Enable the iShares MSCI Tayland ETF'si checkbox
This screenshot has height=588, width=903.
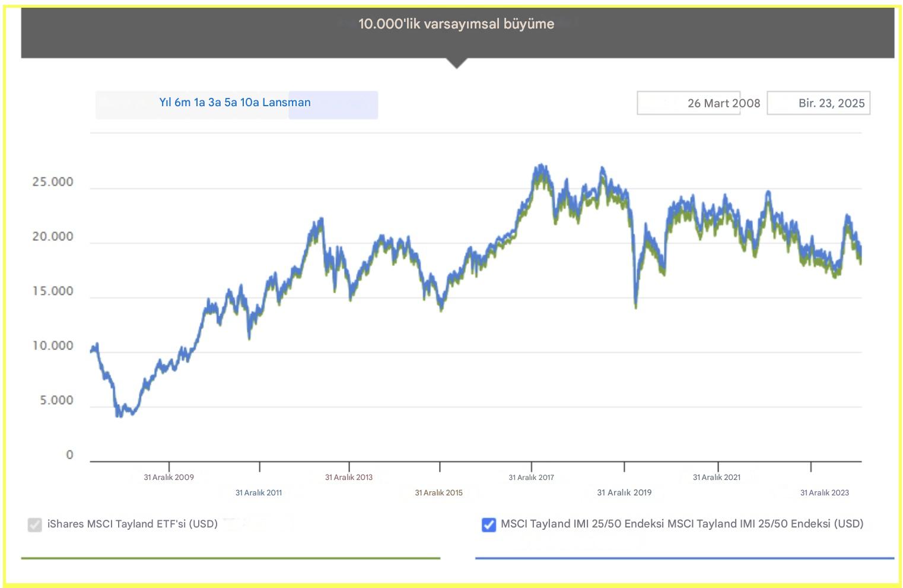coord(34,525)
